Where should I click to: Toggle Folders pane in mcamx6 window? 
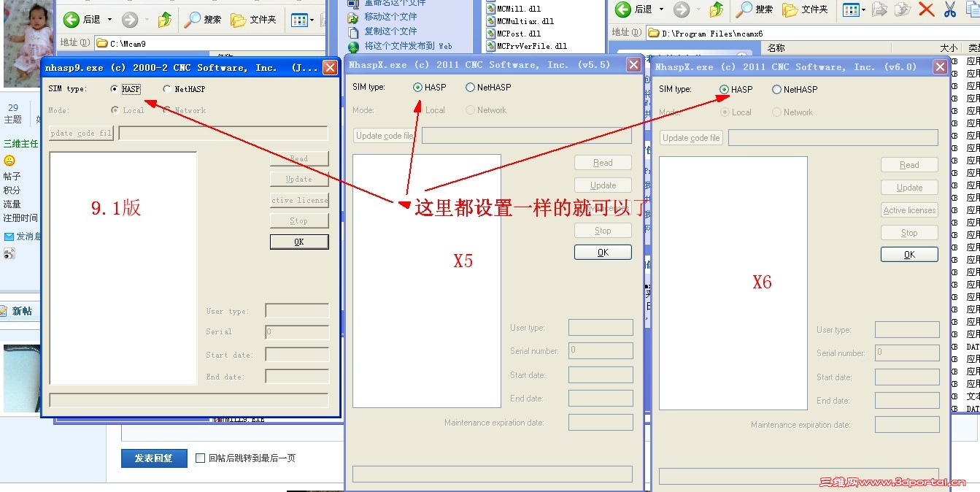coord(806,9)
